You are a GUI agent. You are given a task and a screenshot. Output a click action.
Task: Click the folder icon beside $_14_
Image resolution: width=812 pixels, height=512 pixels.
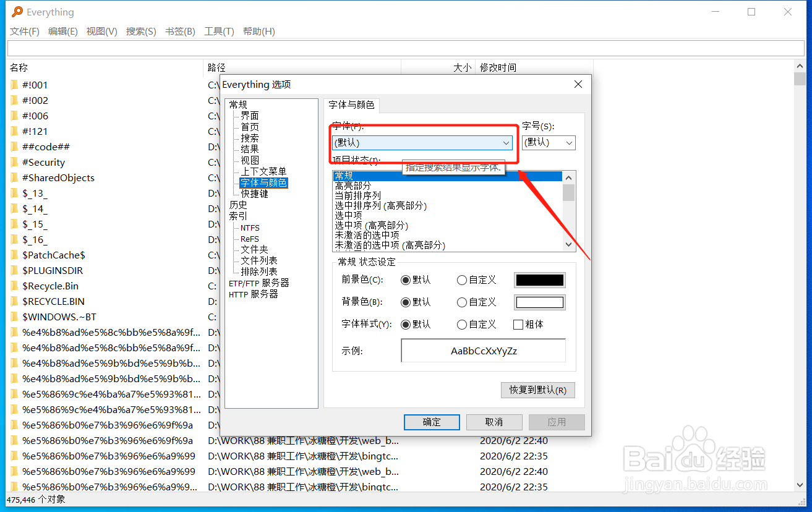(14, 208)
